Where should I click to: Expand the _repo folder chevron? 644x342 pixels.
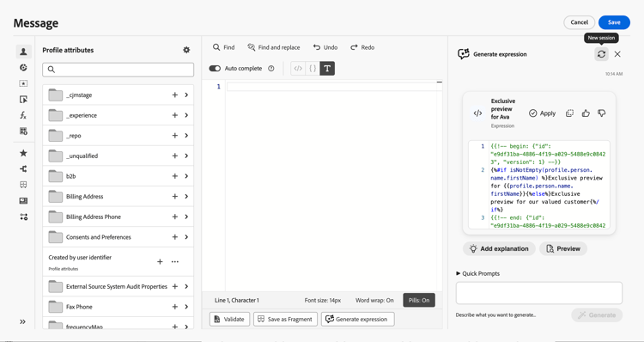(x=186, y=135)
